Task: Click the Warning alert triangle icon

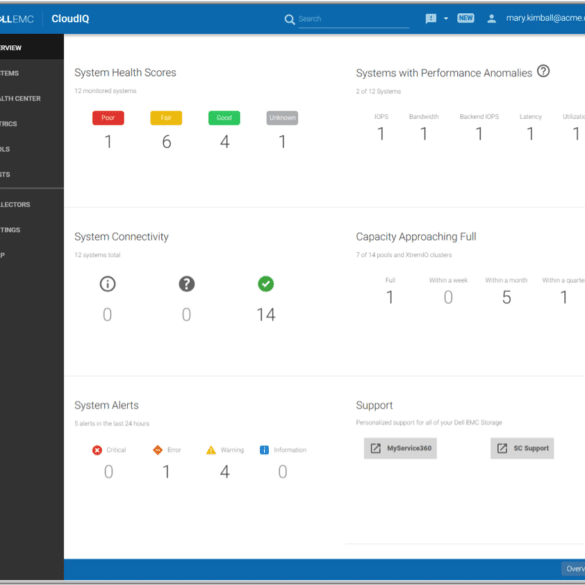Action: pyautogui.click(x=211, y=450)
